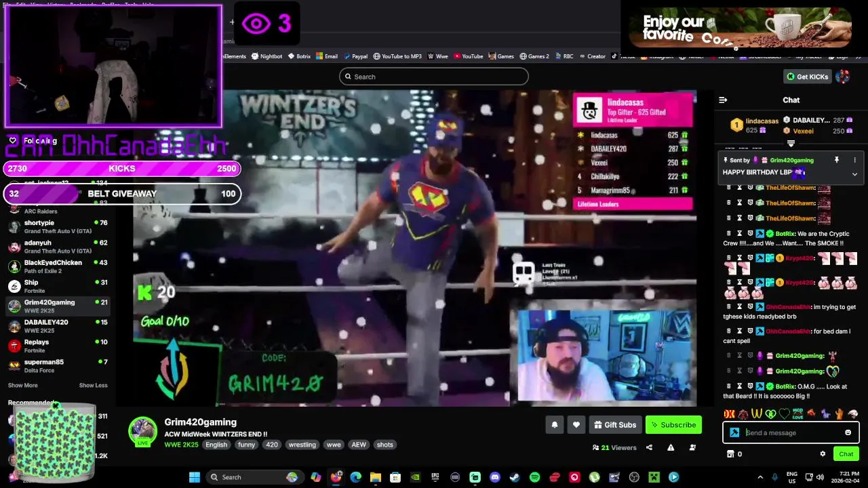
Task: Click the AEW tag
Action: [359, 445]
